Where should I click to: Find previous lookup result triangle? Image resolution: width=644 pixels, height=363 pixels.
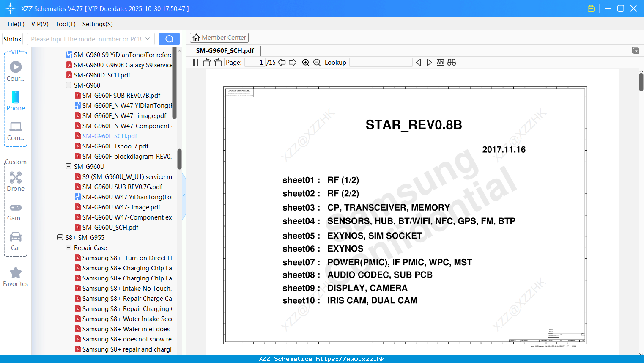pyautogui.click(x=418, y=62)
